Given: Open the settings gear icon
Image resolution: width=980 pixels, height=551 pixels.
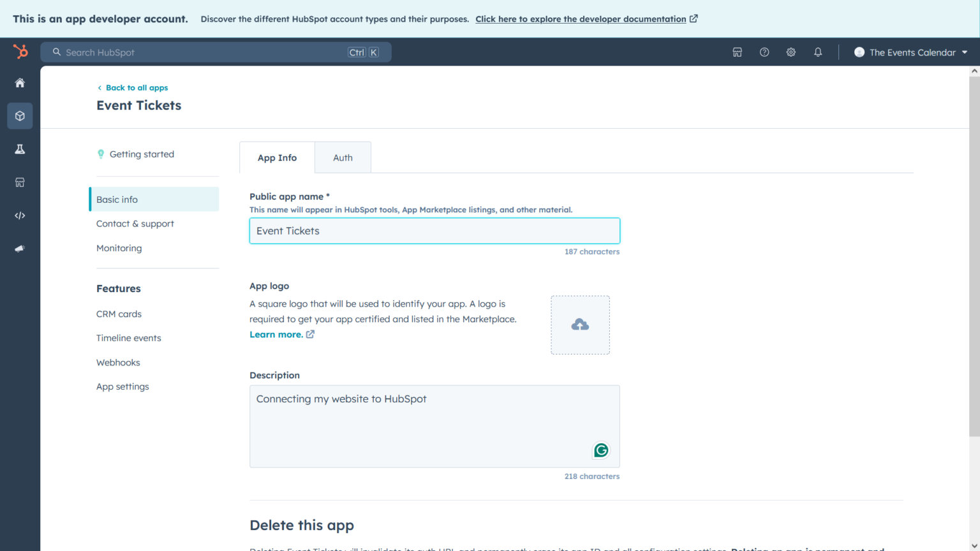Looking at the screenshot, I should (x=791, y=52).
